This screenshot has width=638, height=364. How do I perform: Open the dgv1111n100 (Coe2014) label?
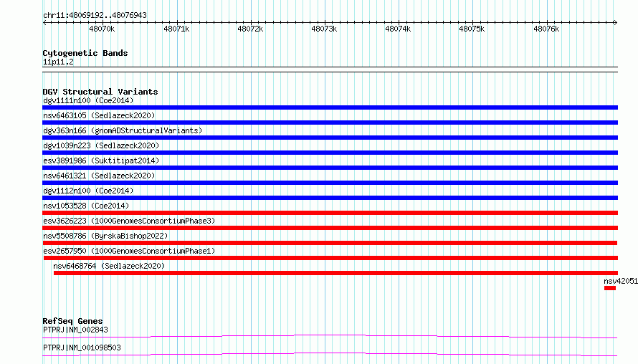click(88, 100)
